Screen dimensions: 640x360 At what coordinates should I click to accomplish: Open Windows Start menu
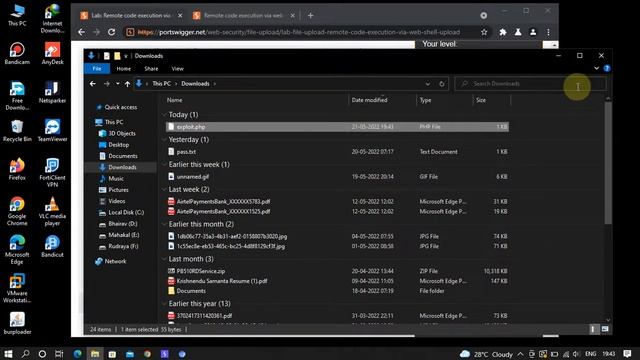tap(8, 354)
